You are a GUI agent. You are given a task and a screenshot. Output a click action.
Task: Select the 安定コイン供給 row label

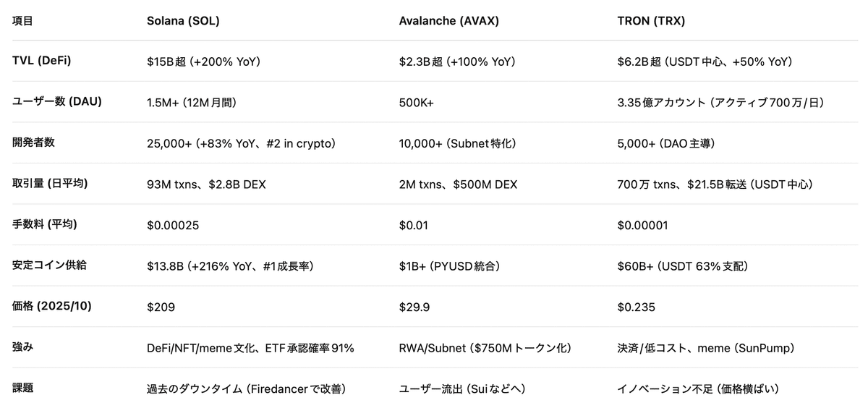[x=49, y=265]
